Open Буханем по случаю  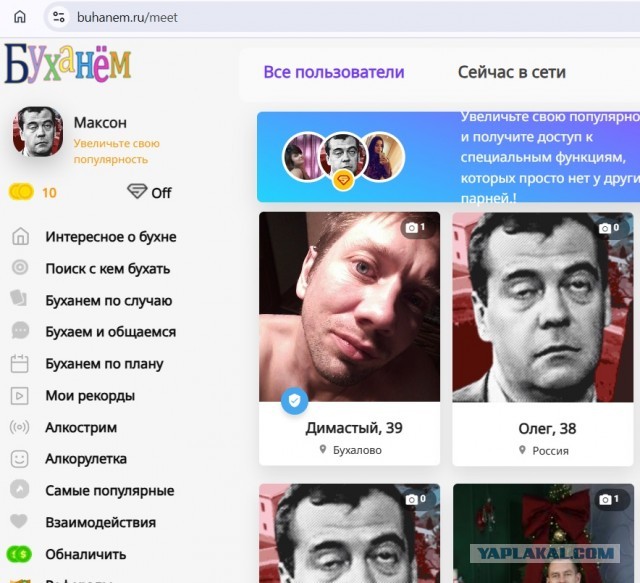point(109,301)
